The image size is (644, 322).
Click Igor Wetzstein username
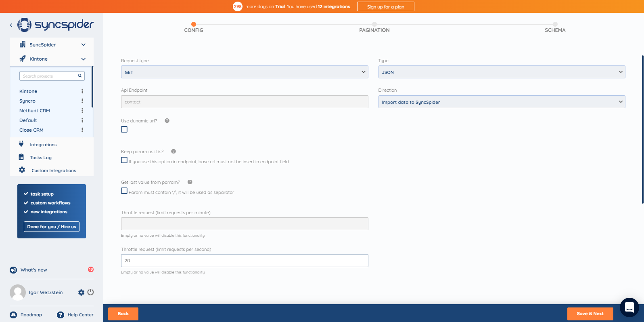(x=46, y=293)
